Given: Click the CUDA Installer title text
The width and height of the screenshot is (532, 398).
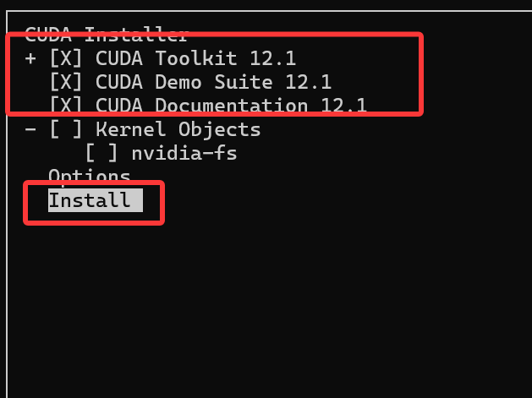Looking at the screenshot, I should point(107,35).
